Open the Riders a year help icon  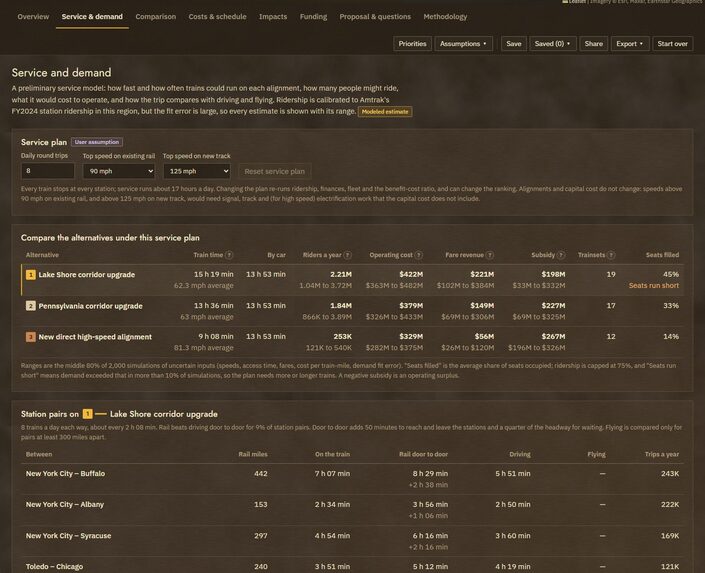348,255
